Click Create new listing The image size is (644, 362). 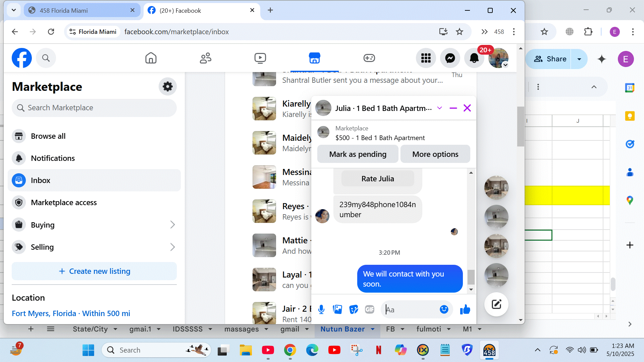(x=94, y=271)
